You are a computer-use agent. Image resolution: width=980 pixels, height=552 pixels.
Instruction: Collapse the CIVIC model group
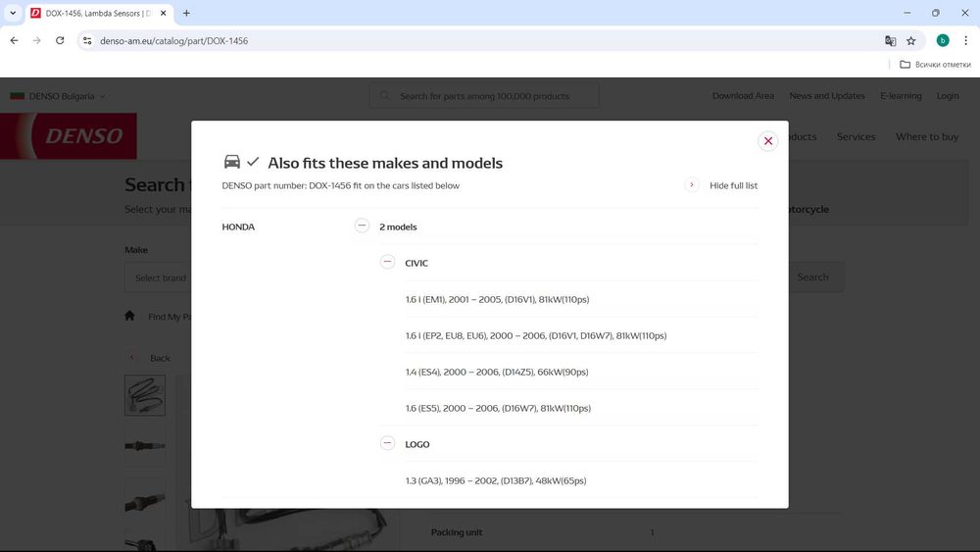coord(387,262)
